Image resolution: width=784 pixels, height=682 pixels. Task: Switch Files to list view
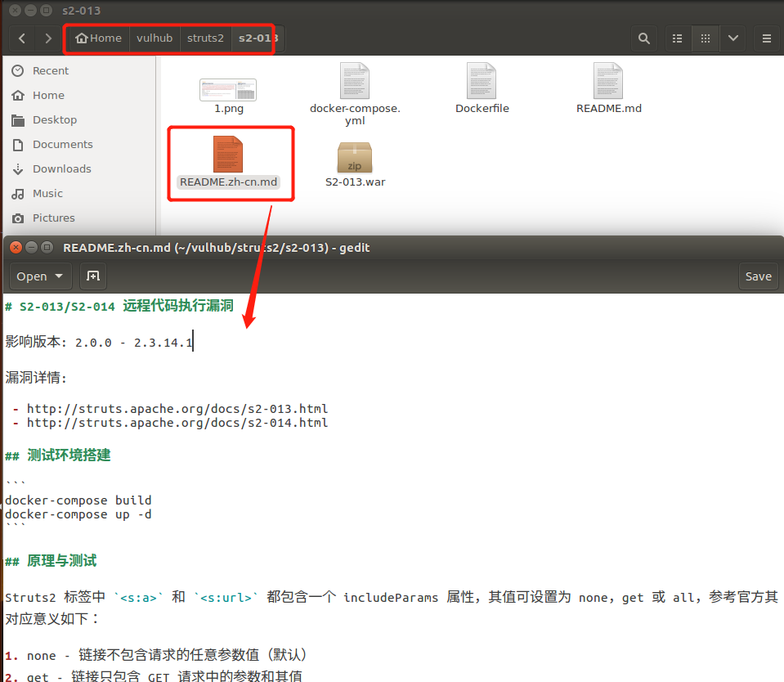point(678,38)
